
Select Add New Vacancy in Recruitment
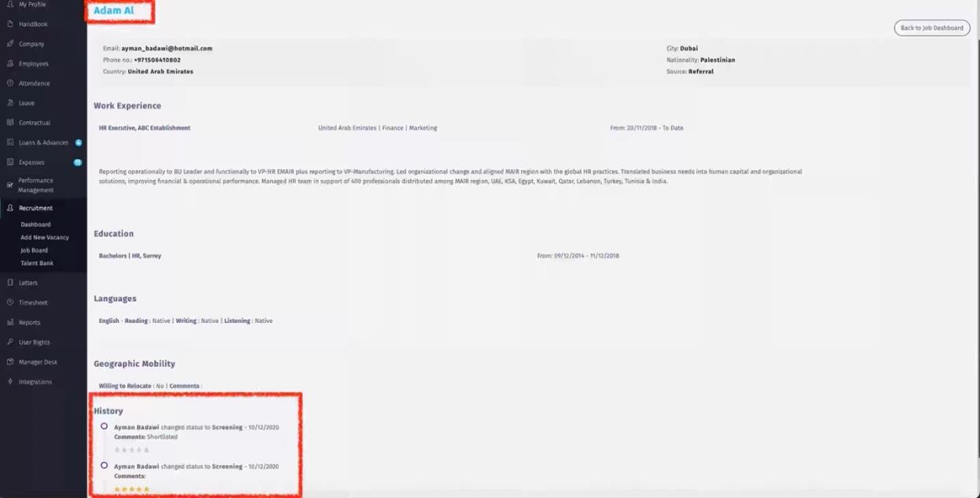click(x=45, y=237)
